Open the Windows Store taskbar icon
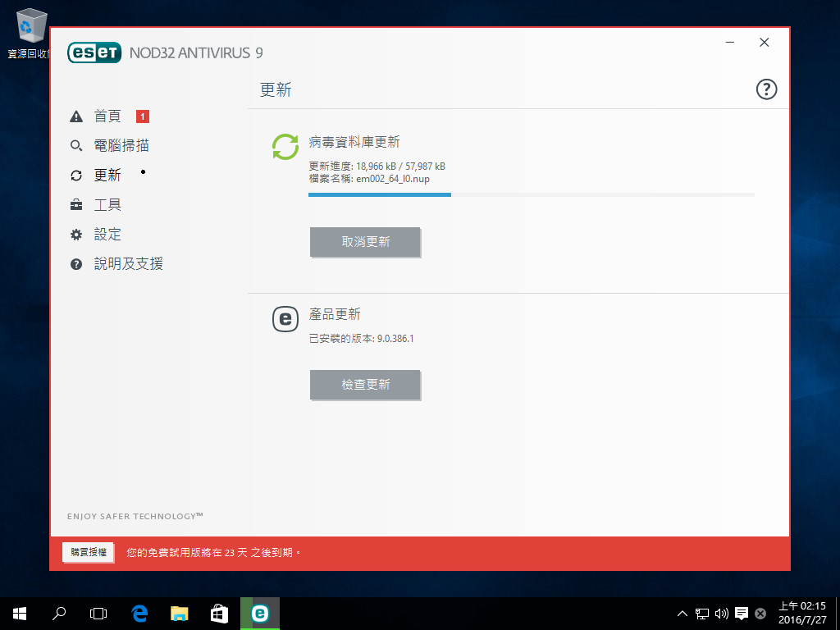This screenshot has width=840, height=630. tap(220, 614)
